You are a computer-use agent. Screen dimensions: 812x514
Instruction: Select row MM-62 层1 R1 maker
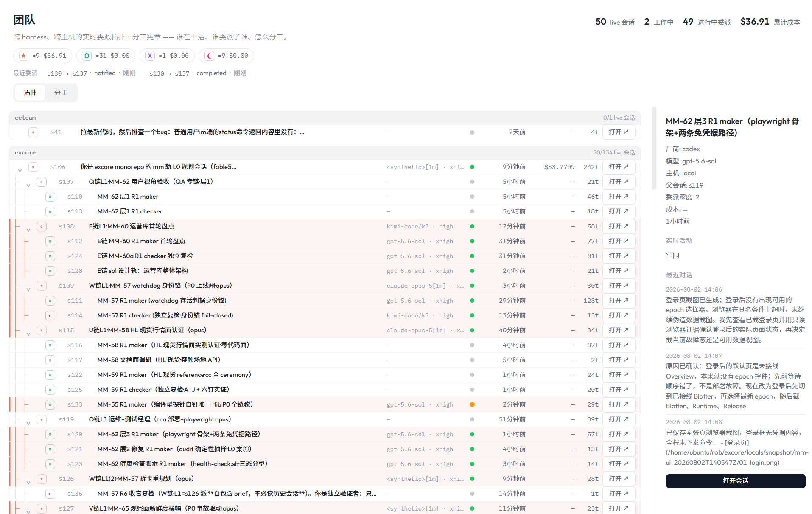(x=325, y=197)
